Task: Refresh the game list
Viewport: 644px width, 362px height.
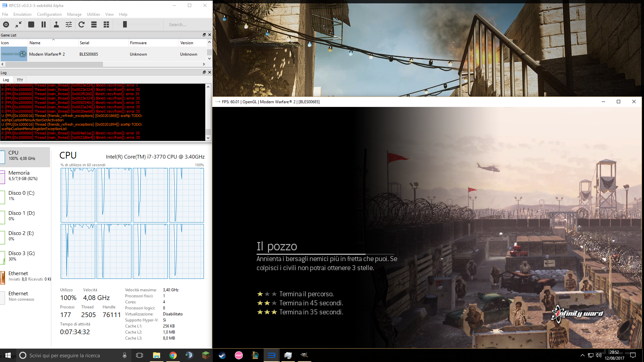Action: (82, 24)
